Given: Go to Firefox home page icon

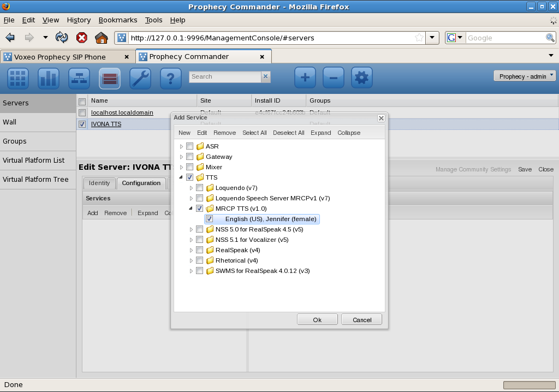Looking at the screenshot, I should click(x=101, y=38).
